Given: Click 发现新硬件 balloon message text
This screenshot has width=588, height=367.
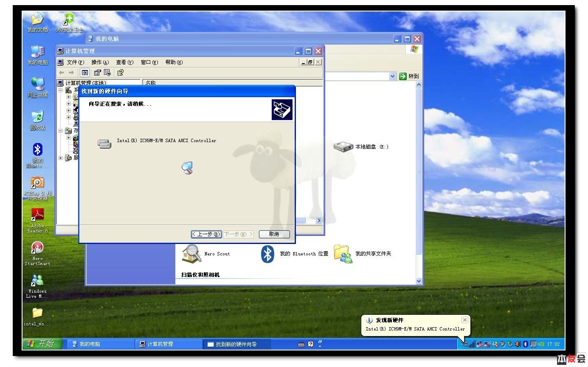Looking at the screenshot, I should [415, 329].
